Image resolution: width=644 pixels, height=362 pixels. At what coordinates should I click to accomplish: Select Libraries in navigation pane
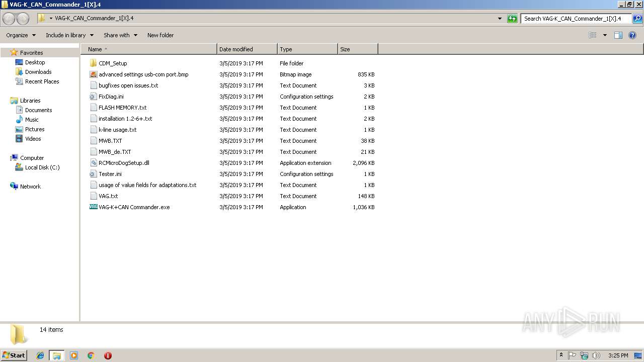30,101
